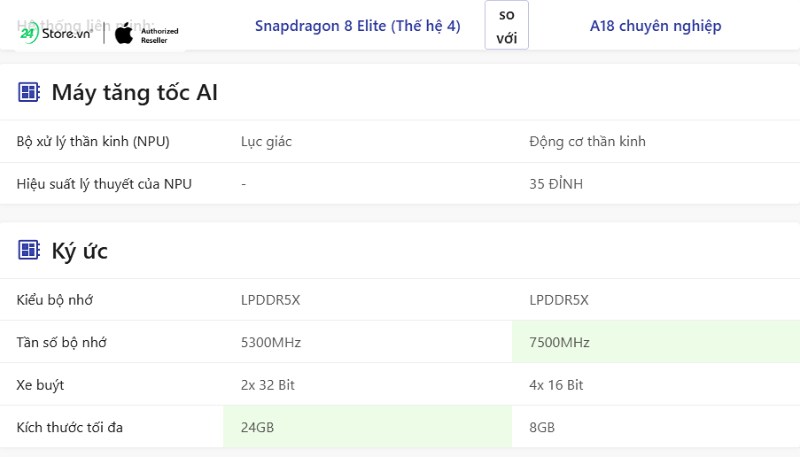Click the '35 ĐỈNH' performance value
The image size is (800, 457).
coord(556,184)
